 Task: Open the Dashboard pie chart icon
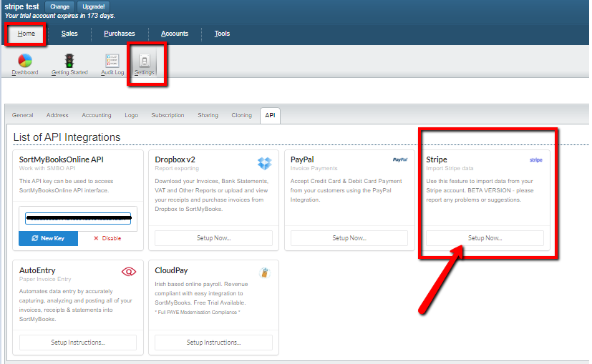click(x=24, y=61)
